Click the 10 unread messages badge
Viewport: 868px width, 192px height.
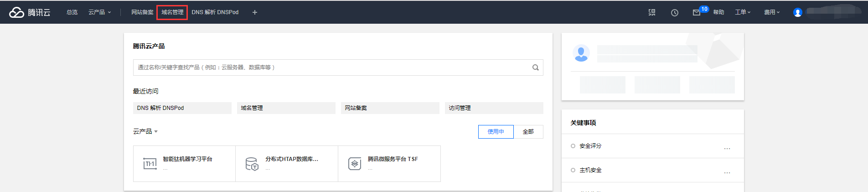pyautogui.click(x=704, y=9)
